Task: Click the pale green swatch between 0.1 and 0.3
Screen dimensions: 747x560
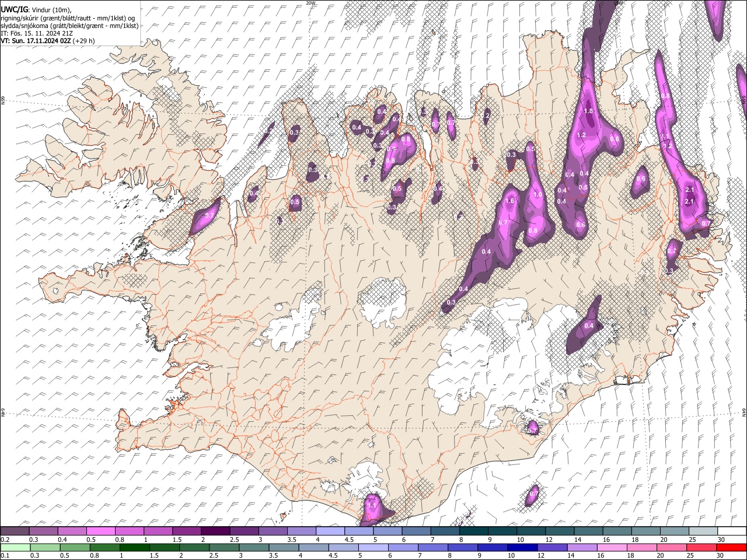Action: tap(15, 547)
